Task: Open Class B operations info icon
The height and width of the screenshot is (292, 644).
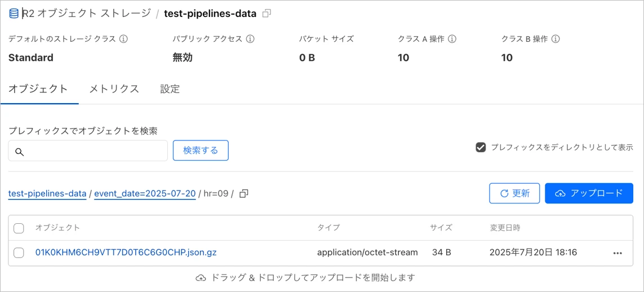Action: point(556,39)
